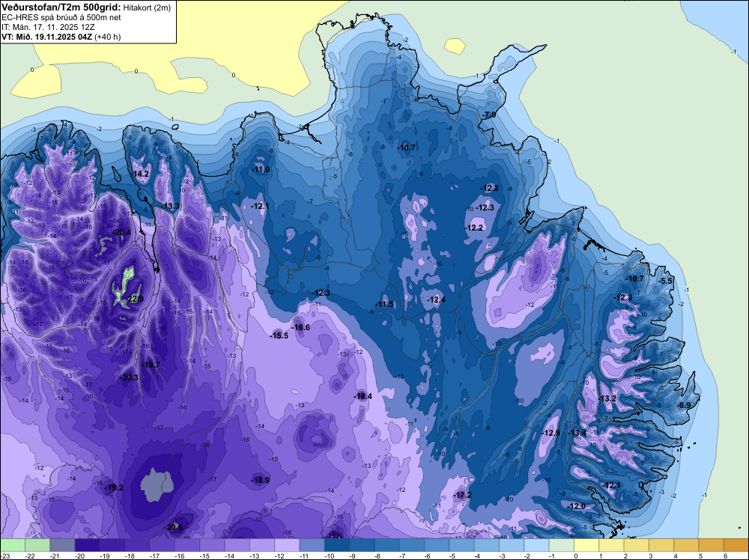Select the -18.4 map value
Image resolution: width=749 pixels, height=560 pixels.
point(363,396)
